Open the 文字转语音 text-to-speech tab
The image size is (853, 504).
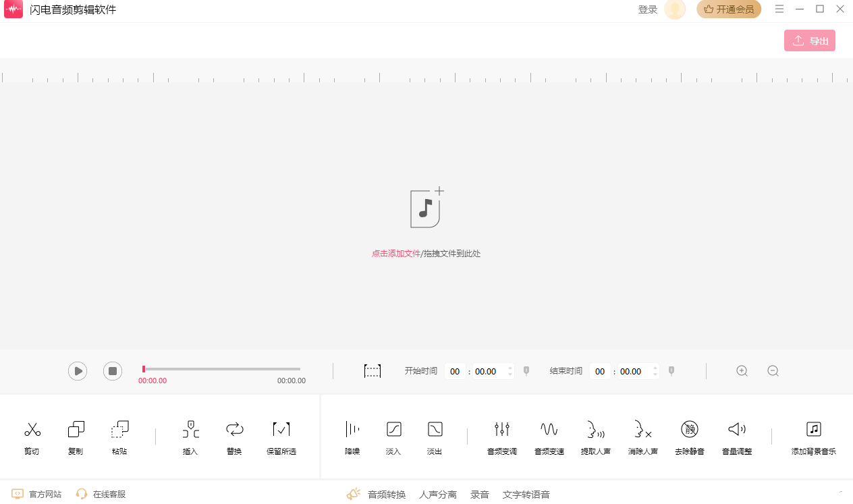(526, 495)
